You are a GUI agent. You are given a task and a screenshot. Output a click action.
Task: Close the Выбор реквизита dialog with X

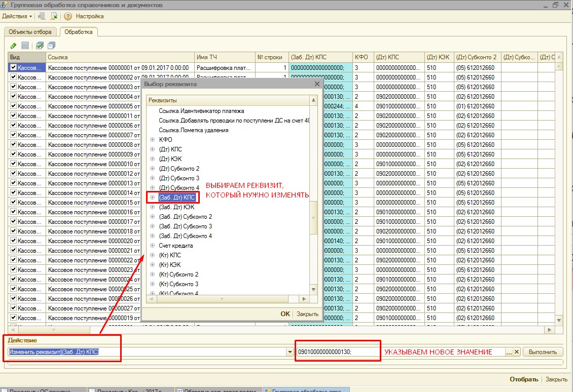317,84
